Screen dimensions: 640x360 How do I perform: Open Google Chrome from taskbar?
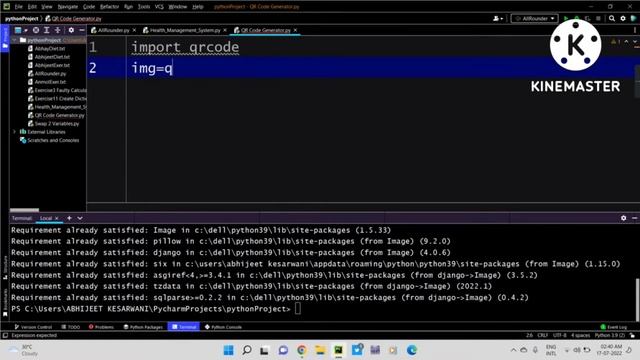pos(302,350)
